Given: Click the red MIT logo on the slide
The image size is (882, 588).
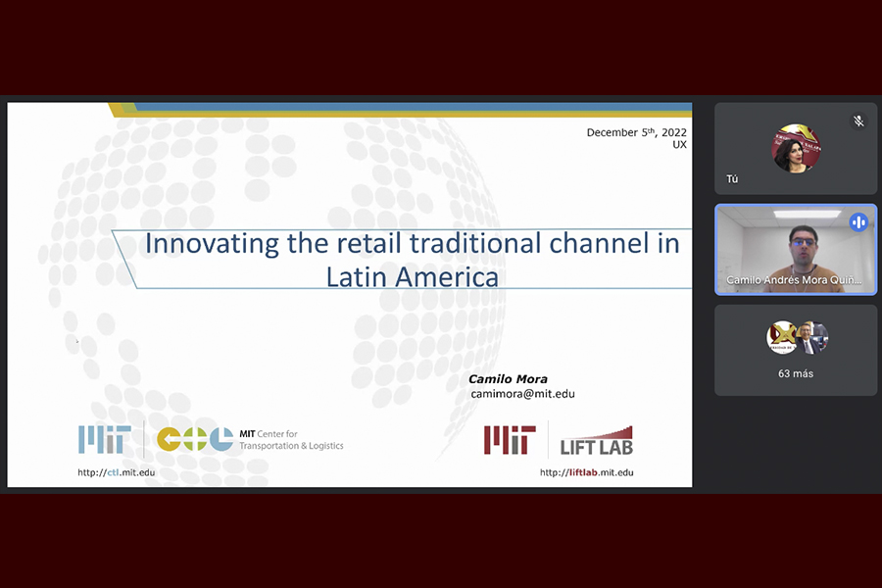Looking at the screenshot, I should point(510,440).
